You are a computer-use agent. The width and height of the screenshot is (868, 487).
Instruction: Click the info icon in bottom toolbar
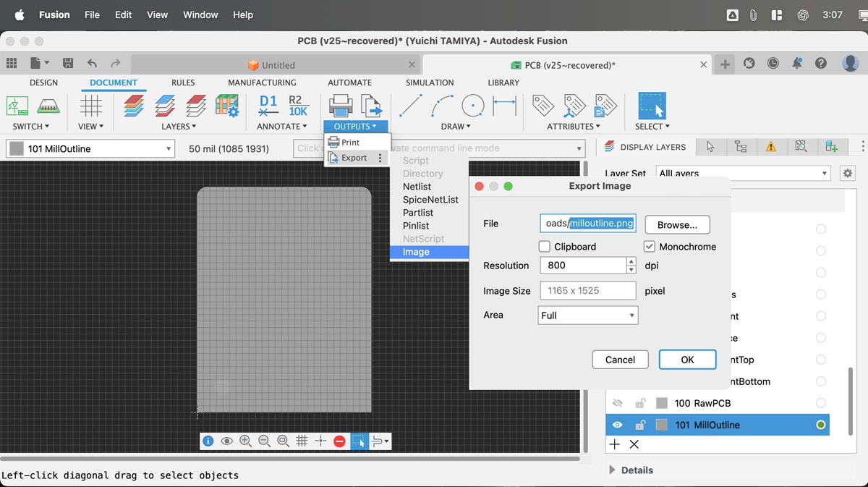(208, 441)
